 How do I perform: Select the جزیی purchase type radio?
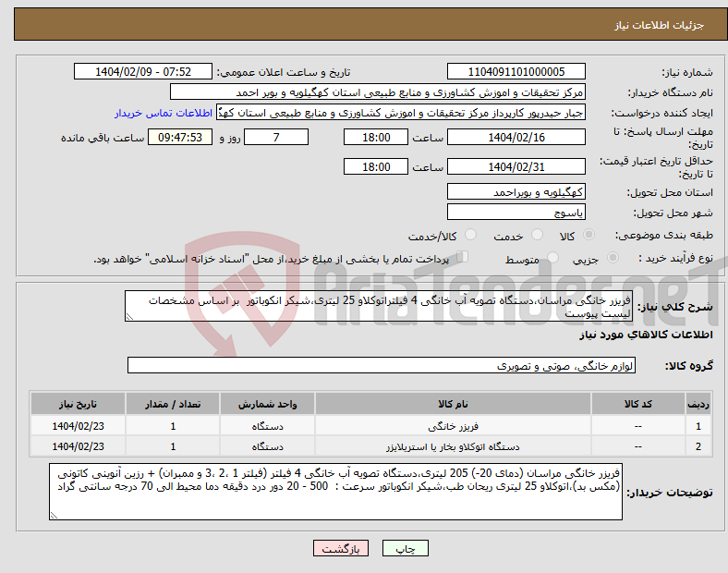click(613, 258)
